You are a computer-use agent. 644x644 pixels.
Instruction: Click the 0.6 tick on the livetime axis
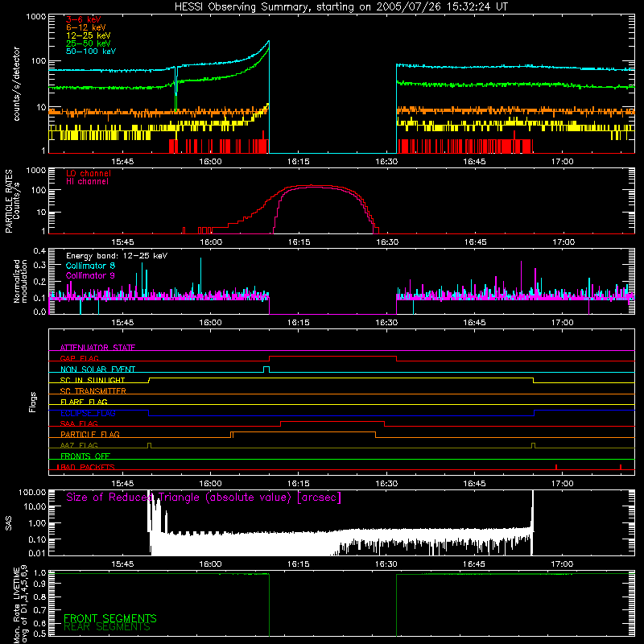(39, 623)
